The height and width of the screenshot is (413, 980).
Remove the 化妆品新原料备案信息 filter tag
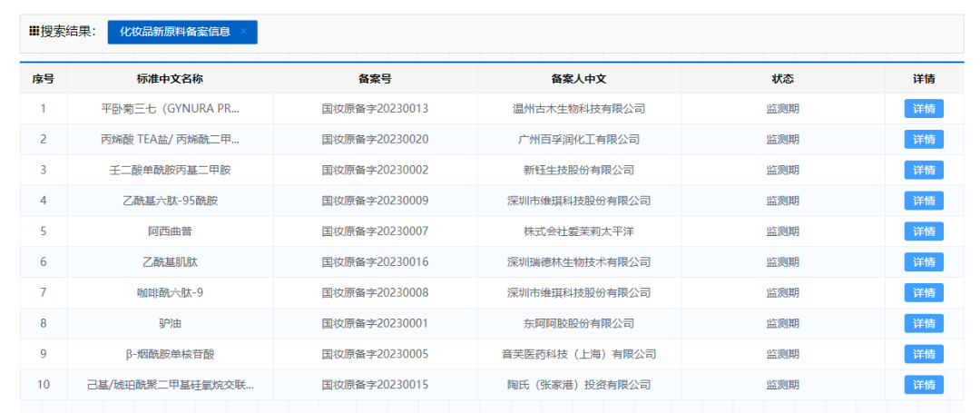pos(244,32)
